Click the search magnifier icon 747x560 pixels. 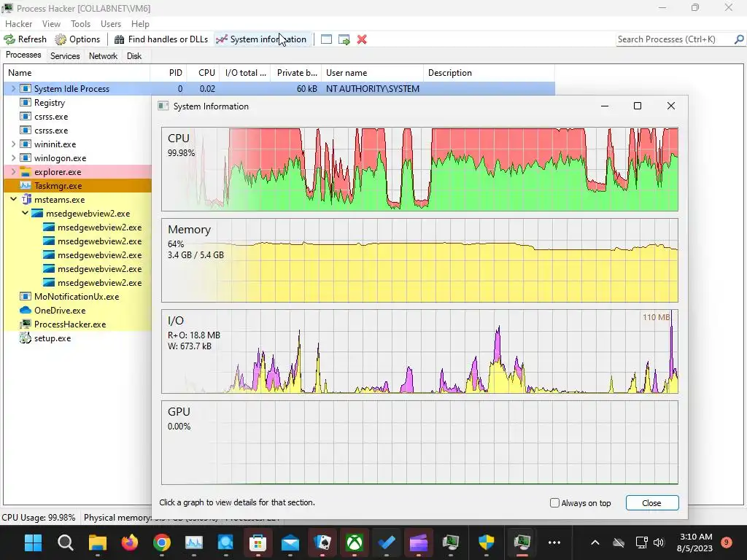coord(739,39)
